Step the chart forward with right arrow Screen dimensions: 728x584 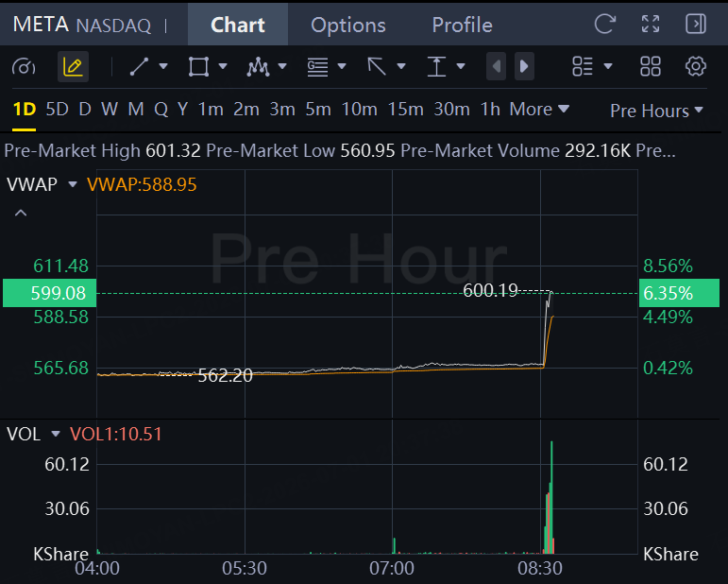click(524, 66)
